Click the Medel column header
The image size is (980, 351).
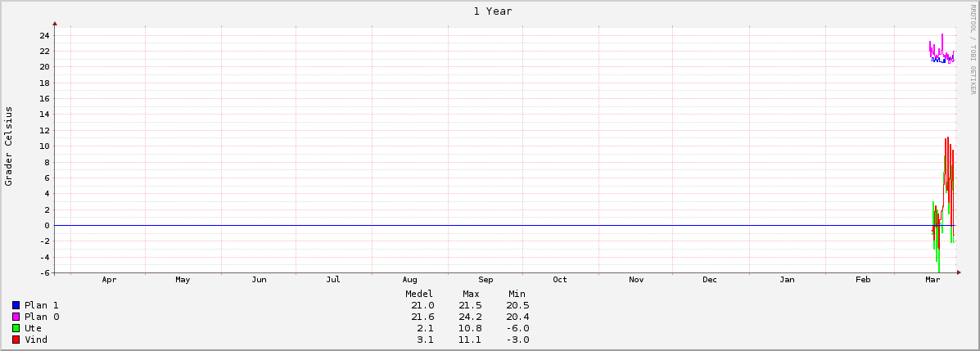pyautogui.click(x=419, y=294)
